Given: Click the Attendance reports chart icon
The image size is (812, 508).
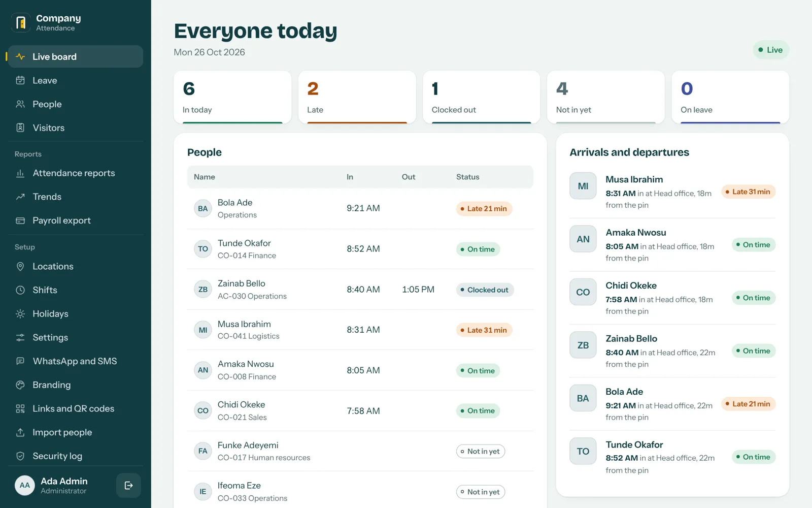Looking at the screenshot, I should (20, 173).
